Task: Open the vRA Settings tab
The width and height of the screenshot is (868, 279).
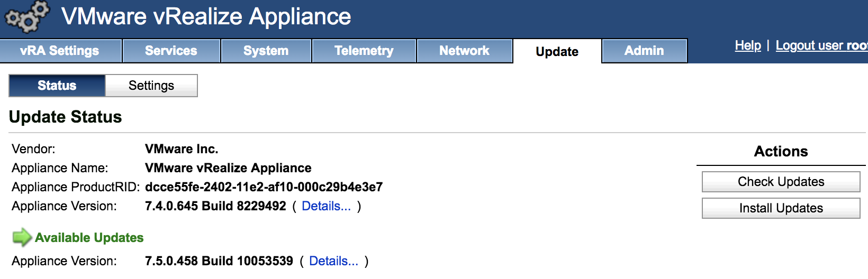Action: pos(60,51)
